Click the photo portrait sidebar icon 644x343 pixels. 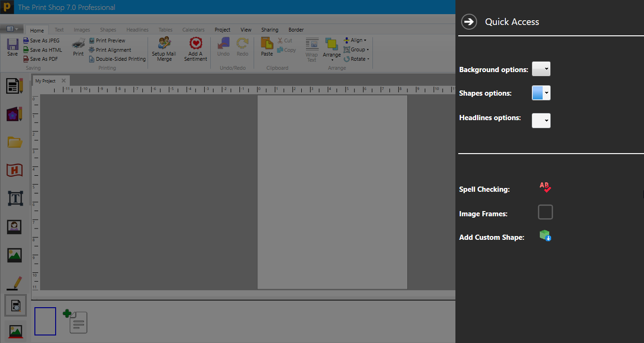pos(15,227)
